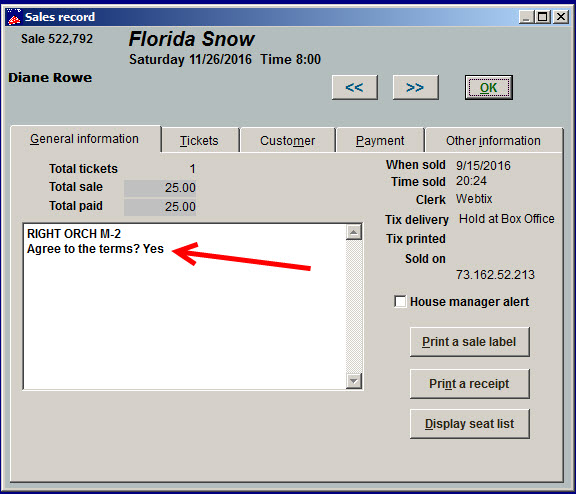Image resolution: width=576 pixels, height=494 pixels.
Task: Click Print a sale label
Action: [x=469, y=342]
